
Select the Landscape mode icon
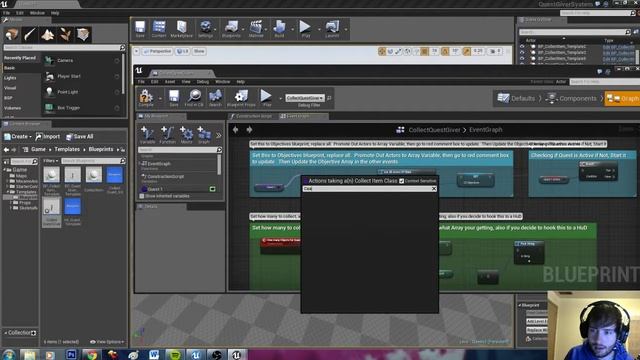coord(48,35)
